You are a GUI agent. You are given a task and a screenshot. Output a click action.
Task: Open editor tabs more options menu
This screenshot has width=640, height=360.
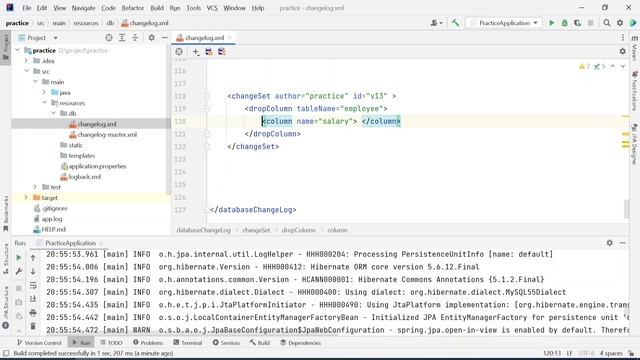(x=623, y=38)
